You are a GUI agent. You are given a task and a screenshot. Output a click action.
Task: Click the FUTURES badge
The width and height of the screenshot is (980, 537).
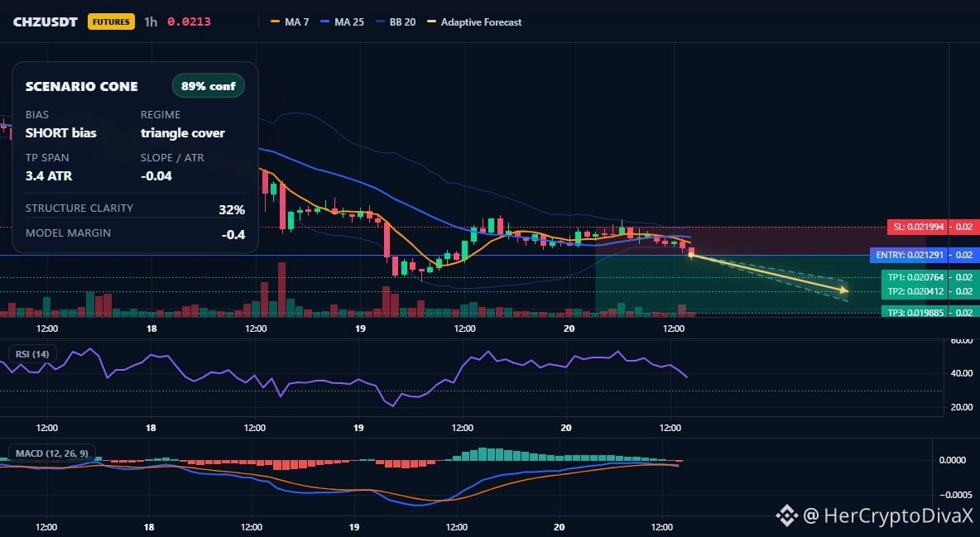[111, 22]
